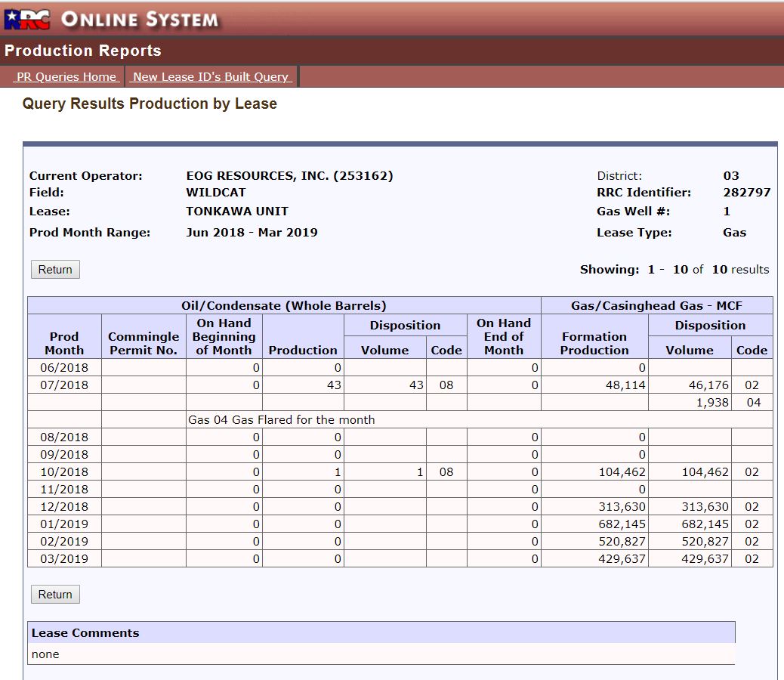Click the Oil/Condensate (Whole Barrels) header
Image resolution: width=784 pixels, height=680 pixels.
(284, 305)
